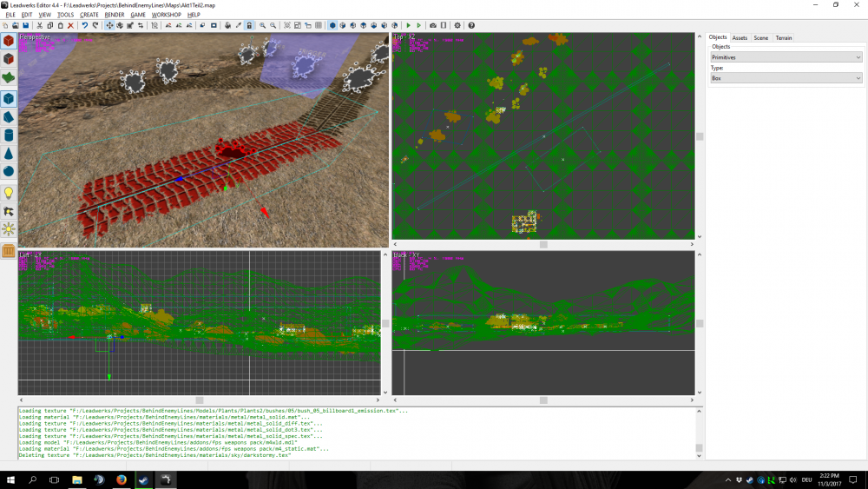The image size is (868, 489).
Task: Select the cylinder primitive tool
Action: click(9, 135)
